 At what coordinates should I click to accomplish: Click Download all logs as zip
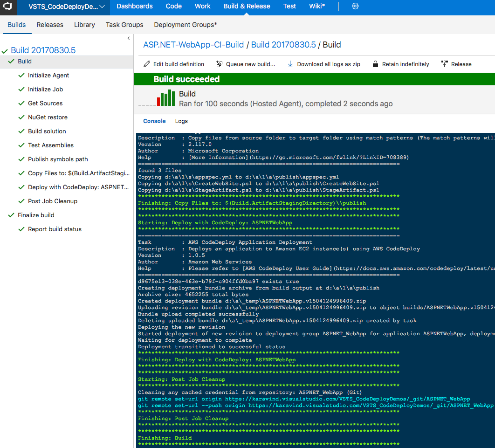323,64
